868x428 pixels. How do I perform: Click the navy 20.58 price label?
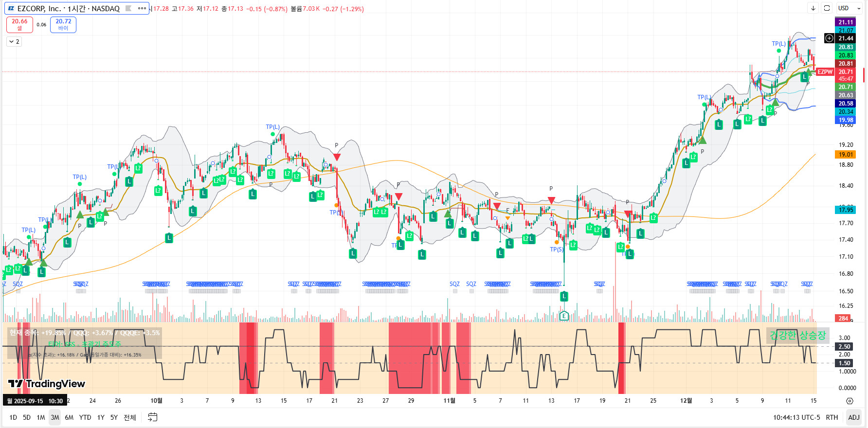pos(846,104)
